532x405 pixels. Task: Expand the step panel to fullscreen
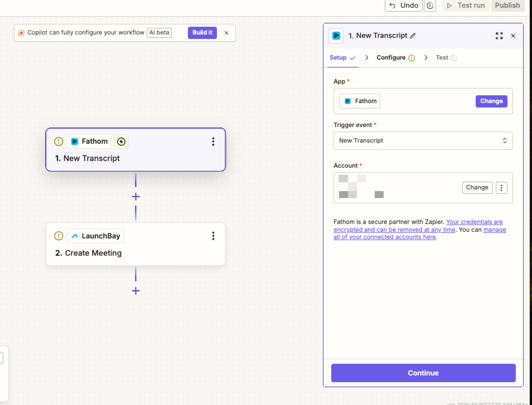tap(499, 36)
